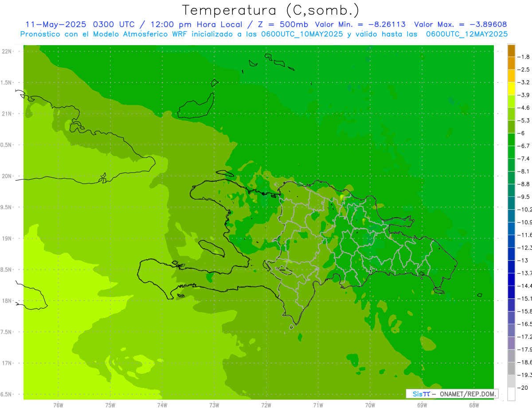
Task: Click the "-8.8" legend value
Action: coord(524,184)
